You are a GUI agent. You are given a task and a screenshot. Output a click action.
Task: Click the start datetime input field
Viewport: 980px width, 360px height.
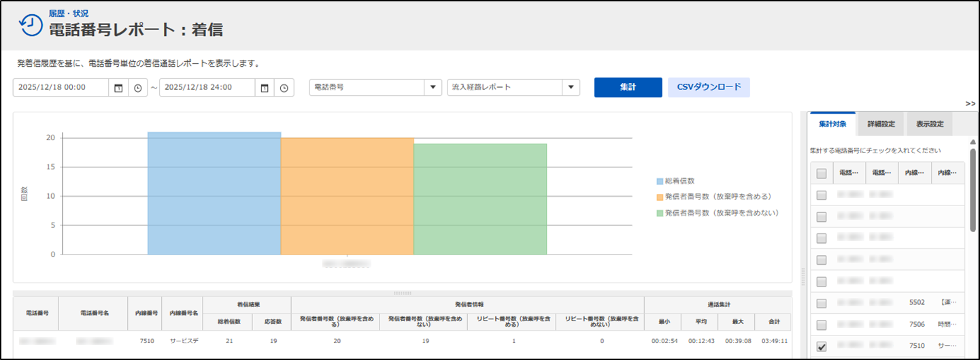(60, 88)
